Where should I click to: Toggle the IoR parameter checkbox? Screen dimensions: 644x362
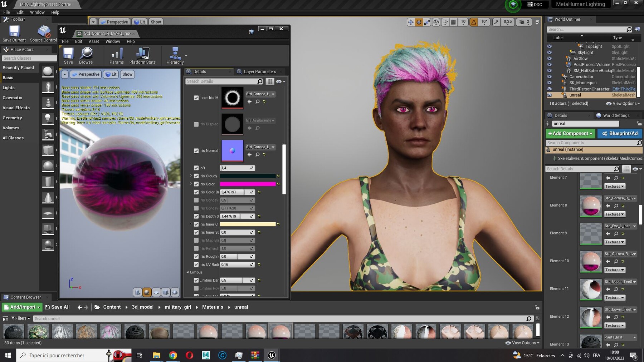pos(196,168)
